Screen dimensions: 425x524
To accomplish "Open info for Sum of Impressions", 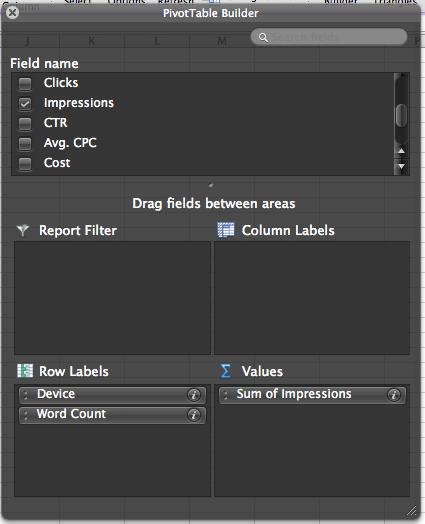I will pyautogui.click(x=394, y=395).
